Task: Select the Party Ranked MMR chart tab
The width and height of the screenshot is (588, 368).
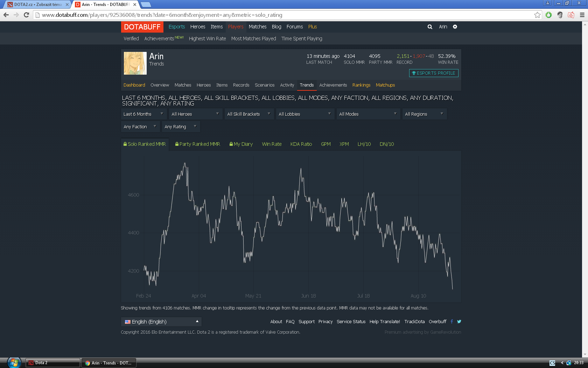Action: click(198, 144)
